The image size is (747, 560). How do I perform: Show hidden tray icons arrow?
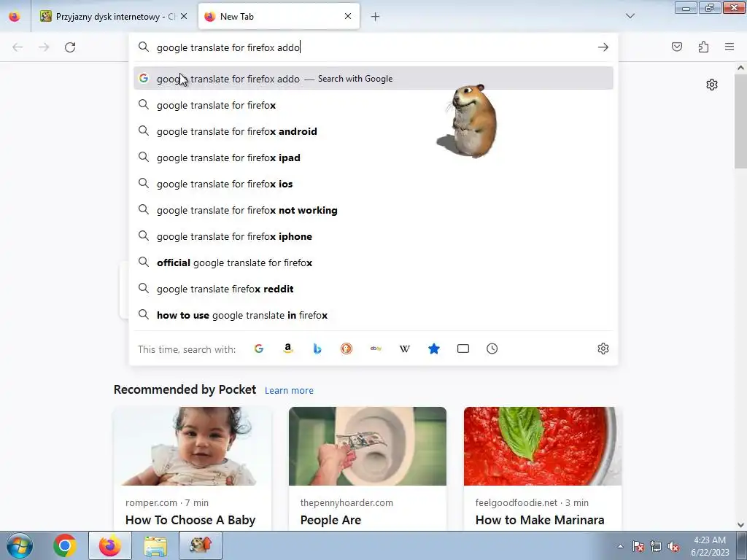(620, 546)
